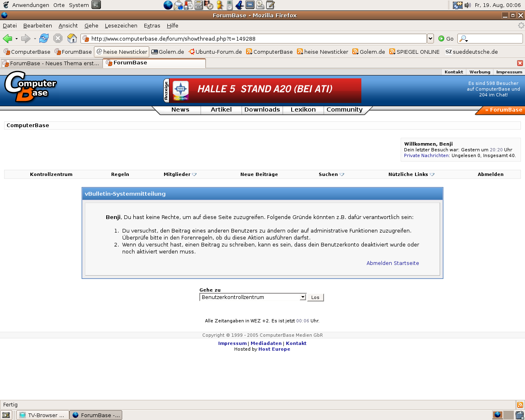The image size is (525, 420).
Task: Click the heise Newsticker bookmark button
Action: pos(121,52)
